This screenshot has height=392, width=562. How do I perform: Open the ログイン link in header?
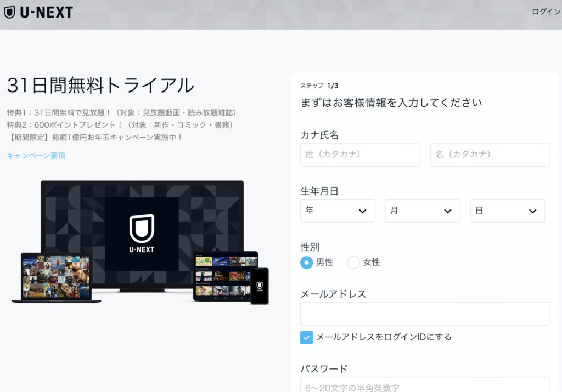(x=546, y=12)
